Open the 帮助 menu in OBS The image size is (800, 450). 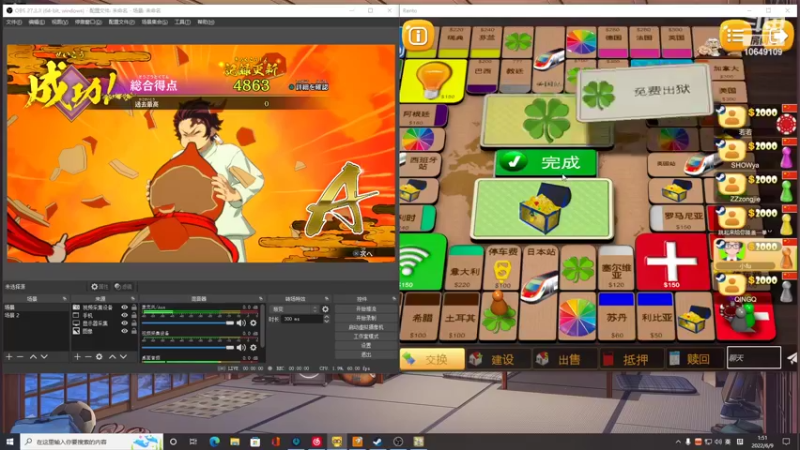(x=206, y=22)
